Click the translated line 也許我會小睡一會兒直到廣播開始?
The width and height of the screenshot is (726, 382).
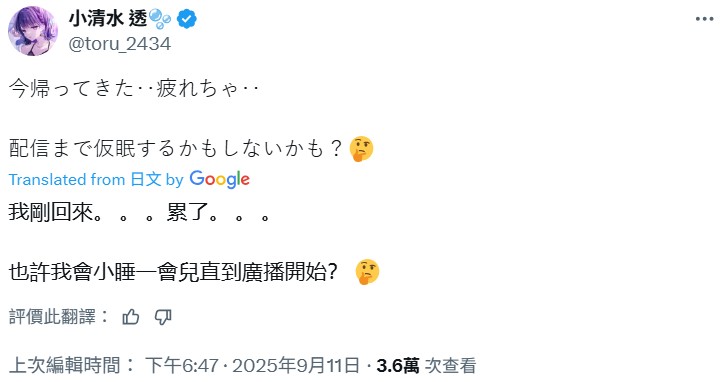[173, 272]
